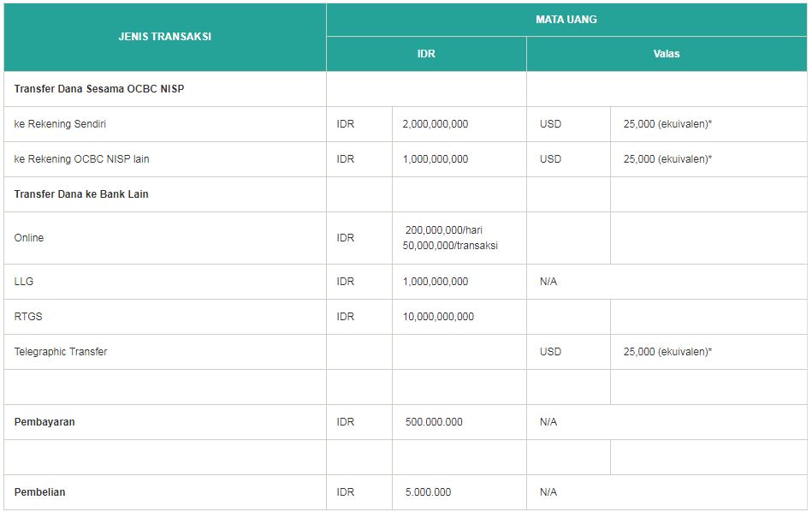The width and height of the screenshot is (812, 512).
Task: Select the Valas column header
Action: click(x=667, y=53)
